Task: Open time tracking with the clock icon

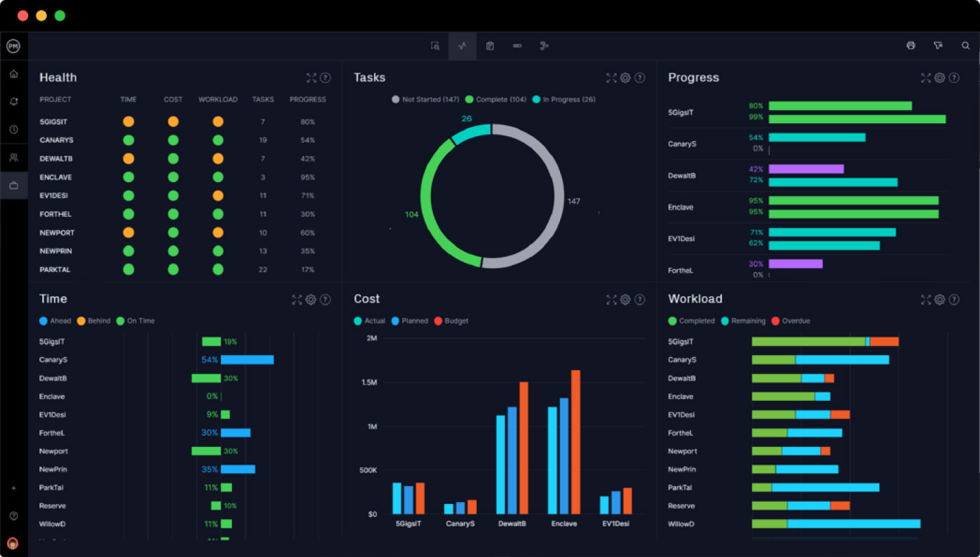Action: 14,129
